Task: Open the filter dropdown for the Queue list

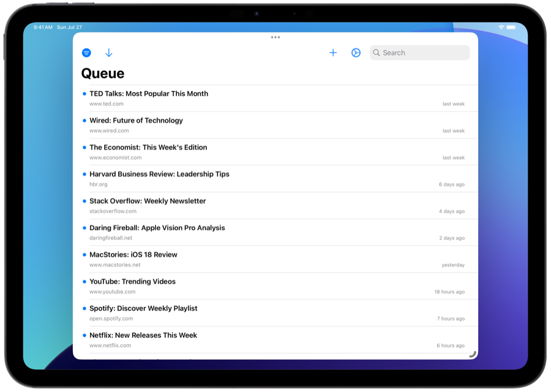Action: point(86,53)
